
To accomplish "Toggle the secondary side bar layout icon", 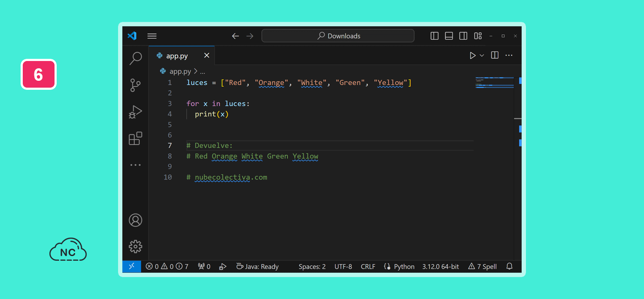I will 463,36.
